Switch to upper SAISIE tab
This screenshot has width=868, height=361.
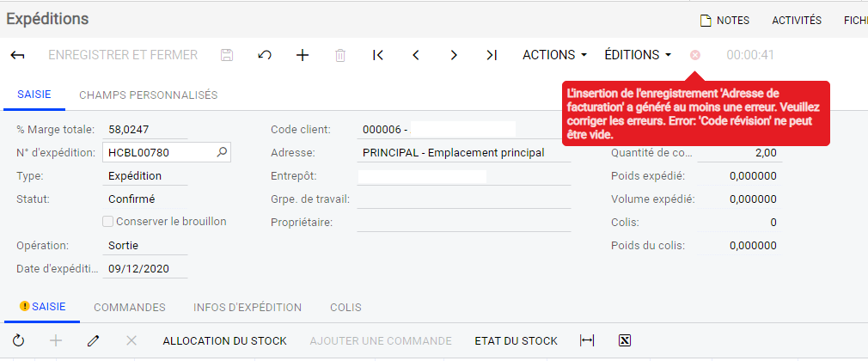point(34,95)
